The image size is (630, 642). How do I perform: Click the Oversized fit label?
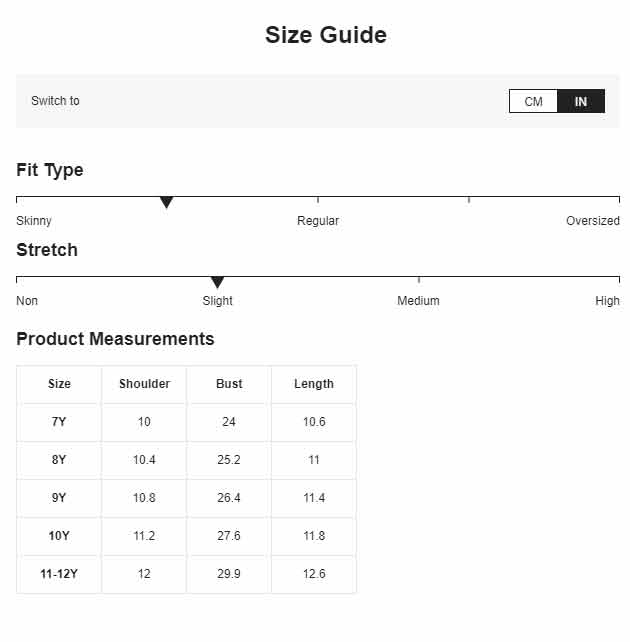coord(593,221)
